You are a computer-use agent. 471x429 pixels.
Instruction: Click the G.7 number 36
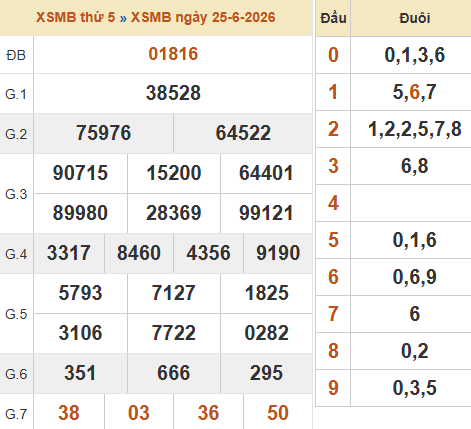click(208, 413)
